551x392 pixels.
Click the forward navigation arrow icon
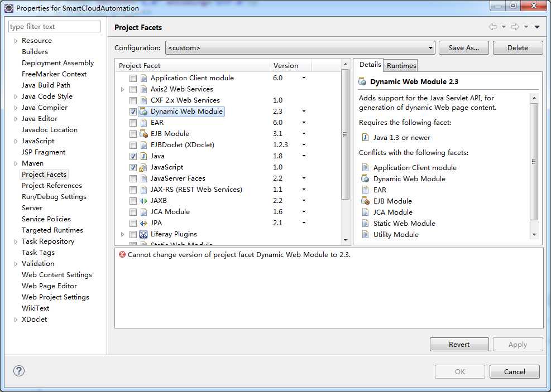click(x=515, y=27)
